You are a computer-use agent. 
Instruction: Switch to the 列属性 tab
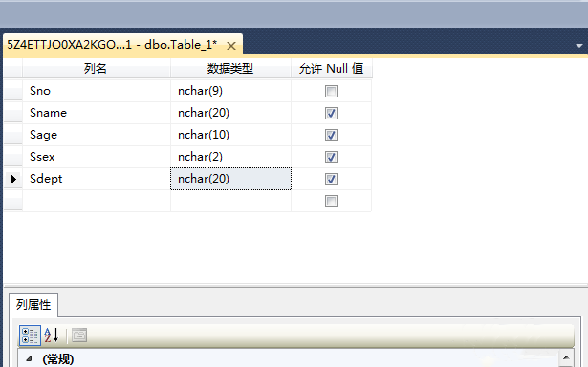[33, 305]
